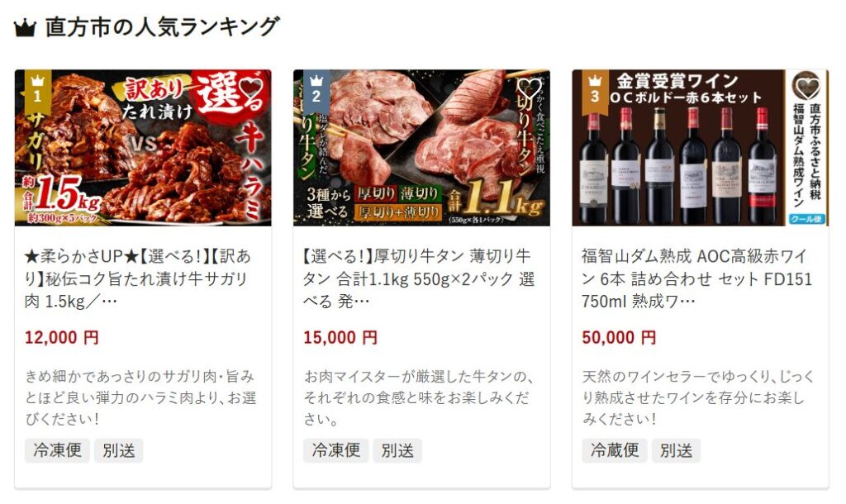846x504 pixels.
Task: Click the heart favorite icon on beef harami image
Action: [253, 88]
